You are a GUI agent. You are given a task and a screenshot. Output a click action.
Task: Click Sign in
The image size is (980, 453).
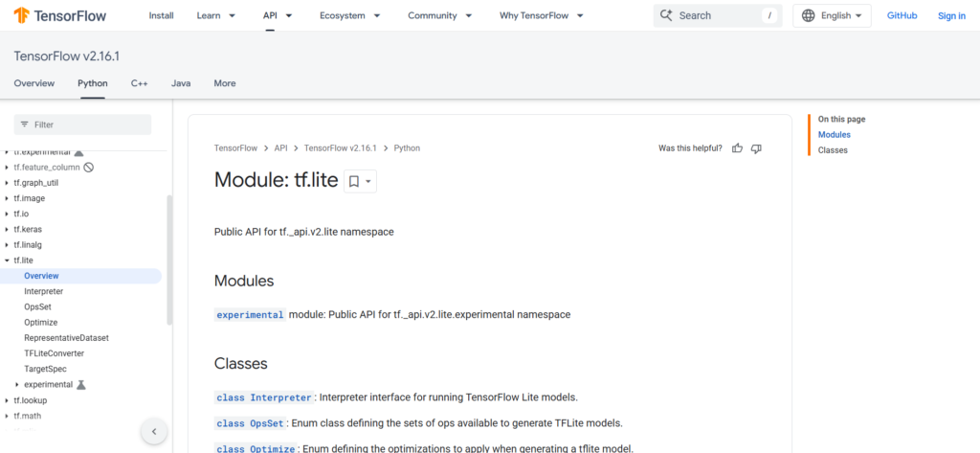(x=952, y=15)
